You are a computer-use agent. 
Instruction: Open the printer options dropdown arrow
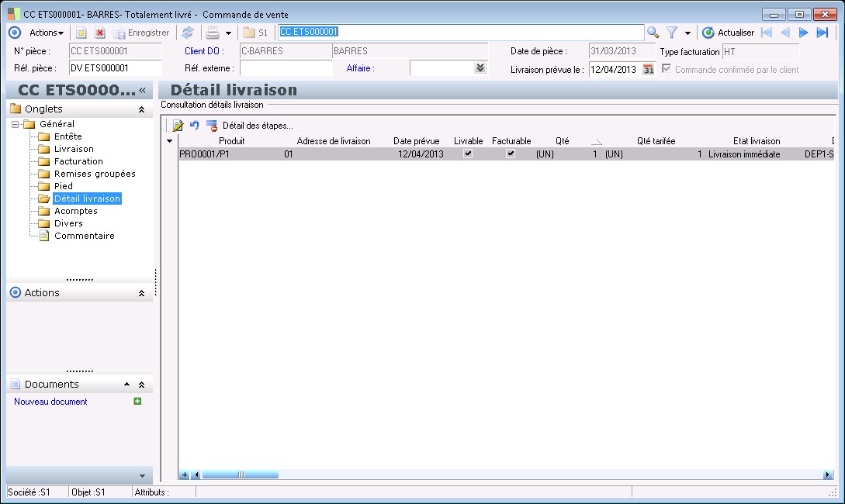click(x=228, y=33)
